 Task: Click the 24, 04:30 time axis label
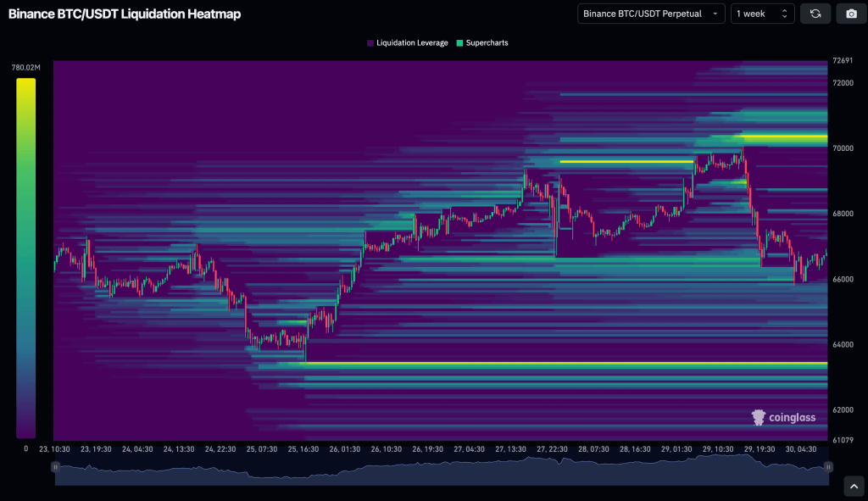[x=137, y=449]
